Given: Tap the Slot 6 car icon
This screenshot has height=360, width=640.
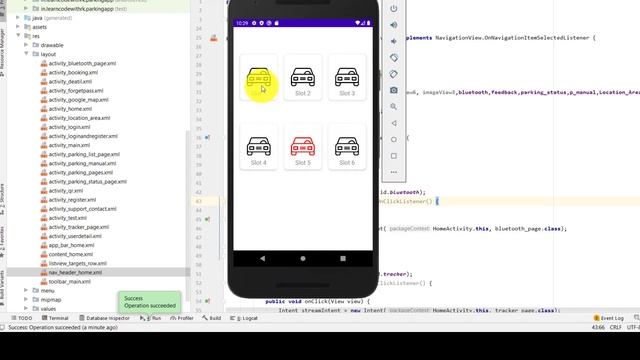Looking at the screenshot, I should (347, 146).
